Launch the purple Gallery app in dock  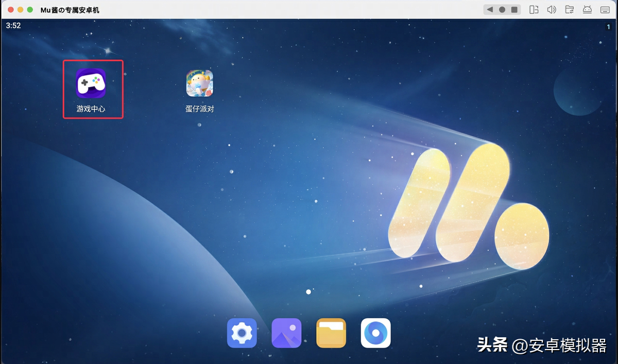[x=286, y=333]
